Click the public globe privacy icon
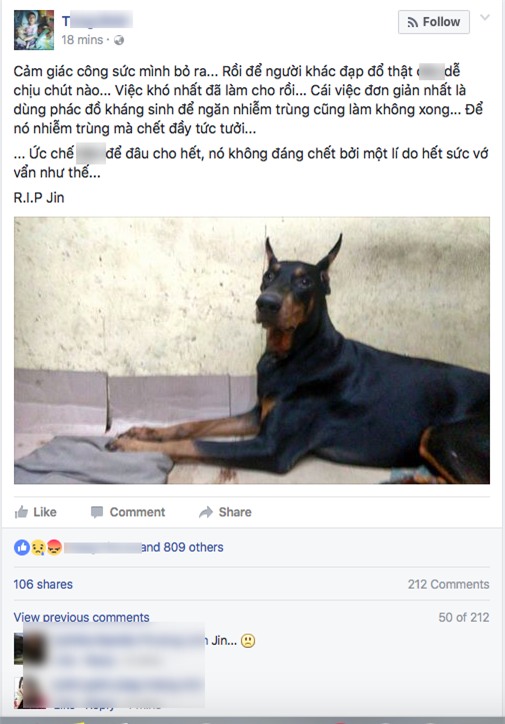This screenshot has width=505, height=724. pyautogui.click(x=119, y=40)
